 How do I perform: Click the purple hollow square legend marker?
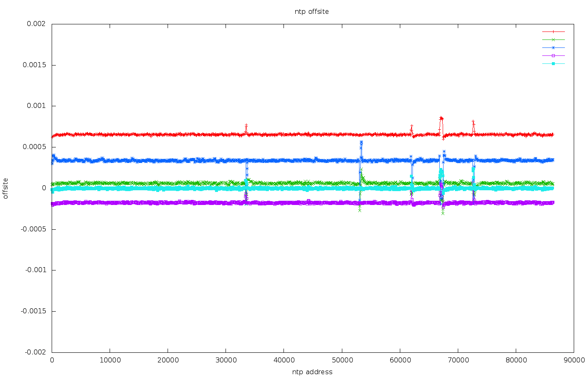tap(553, 55)
